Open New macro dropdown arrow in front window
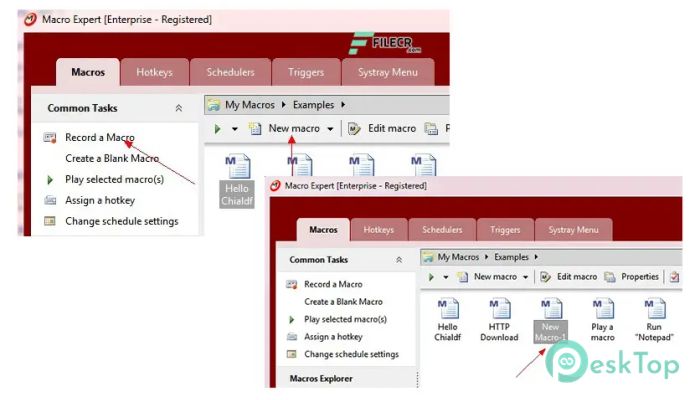Viewport: 700px width, 400px height. coord(525,277)
